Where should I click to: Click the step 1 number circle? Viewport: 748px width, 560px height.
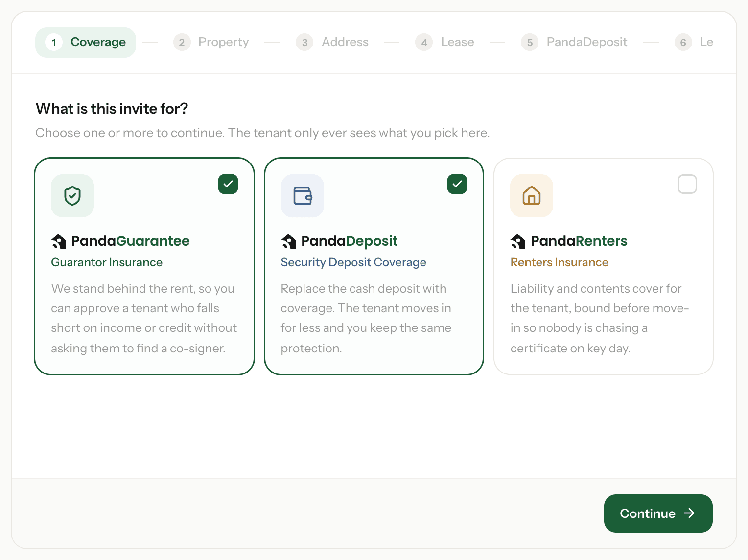(x=54, y=43)
